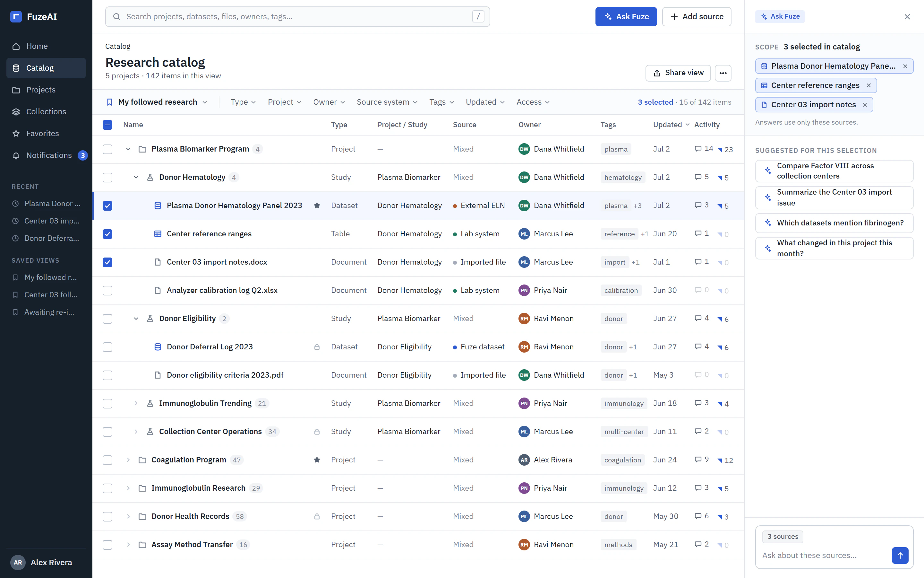This screenshot has height=578, width=924.
Task: Remove Plasma Donor Hematology Panel from scope
Action: pos(905,66)
